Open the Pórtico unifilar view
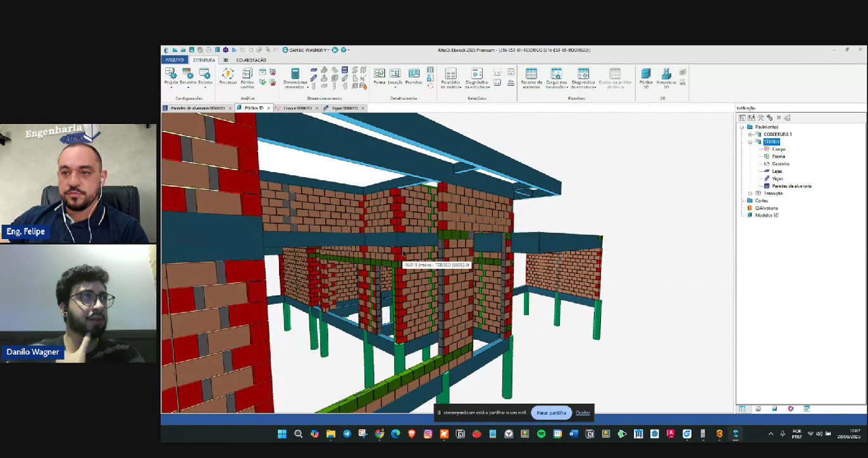This screenshot has width=868, height=458. coord(247,75)
